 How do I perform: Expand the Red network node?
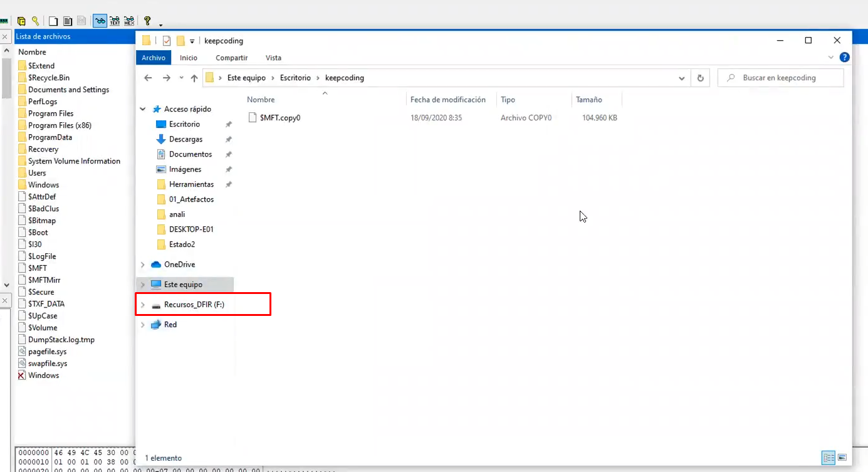click(142, 324)
